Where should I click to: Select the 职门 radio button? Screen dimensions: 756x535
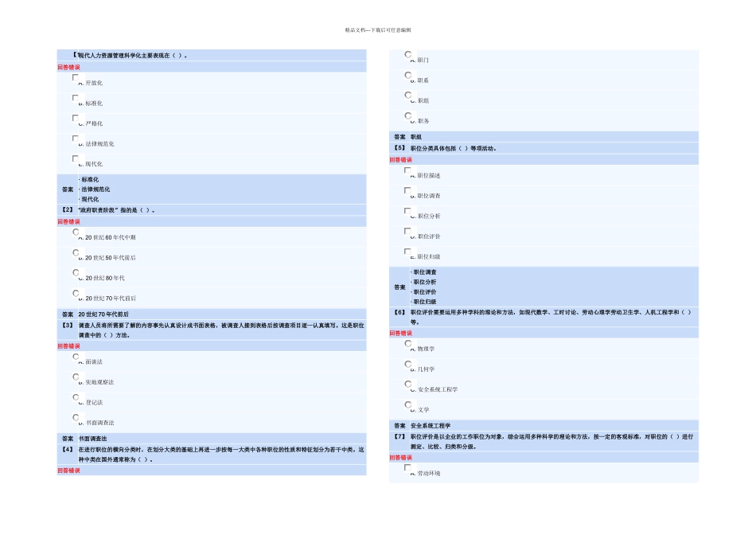[408, 54]
